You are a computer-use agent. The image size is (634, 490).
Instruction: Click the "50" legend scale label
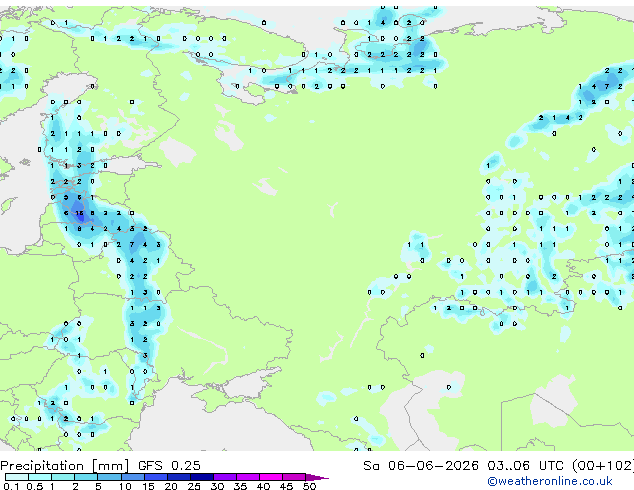click(309, 486)
